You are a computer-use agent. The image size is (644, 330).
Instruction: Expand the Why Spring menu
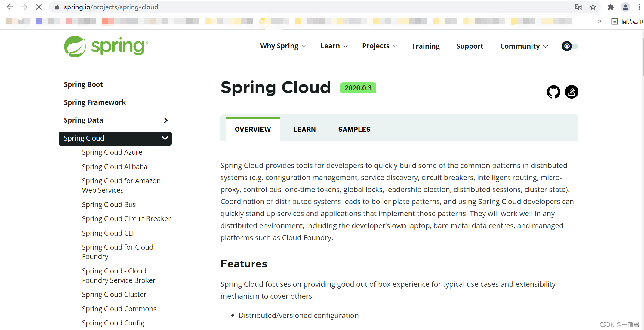(283, 46)
